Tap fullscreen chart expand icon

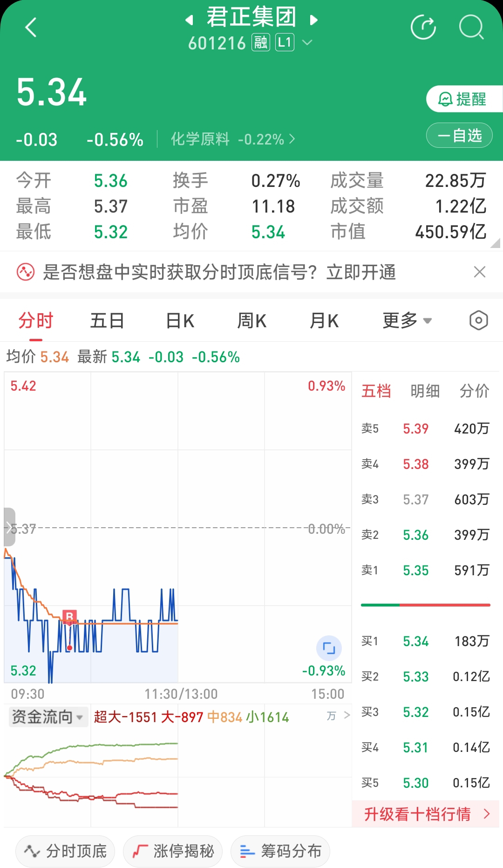[329, 648]
